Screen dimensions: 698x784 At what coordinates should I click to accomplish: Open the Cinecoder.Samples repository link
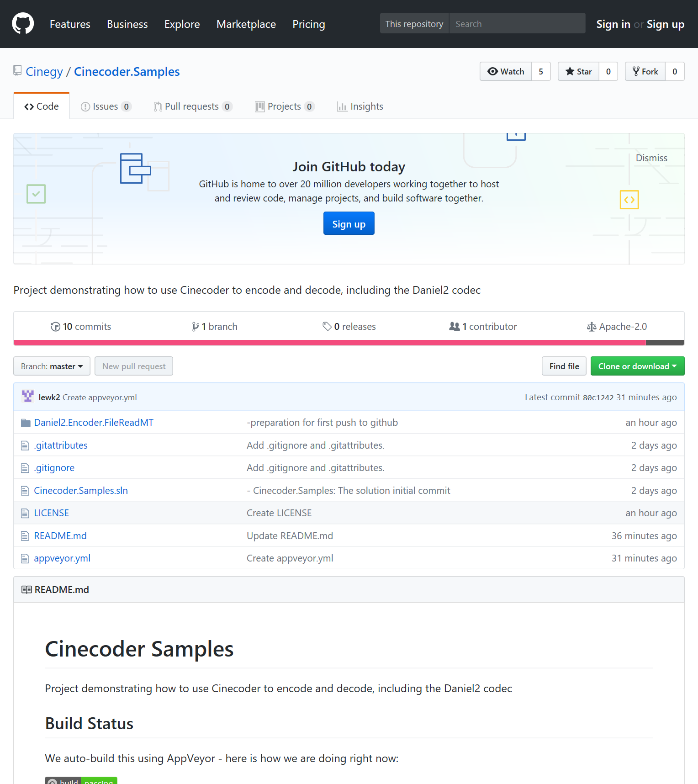click(127, 72)
